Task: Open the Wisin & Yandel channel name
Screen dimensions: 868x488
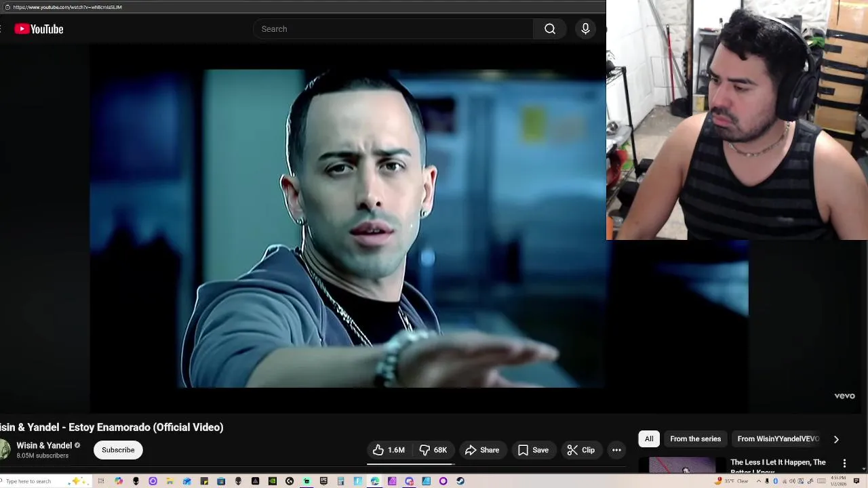Action: (x=44, y=445)
